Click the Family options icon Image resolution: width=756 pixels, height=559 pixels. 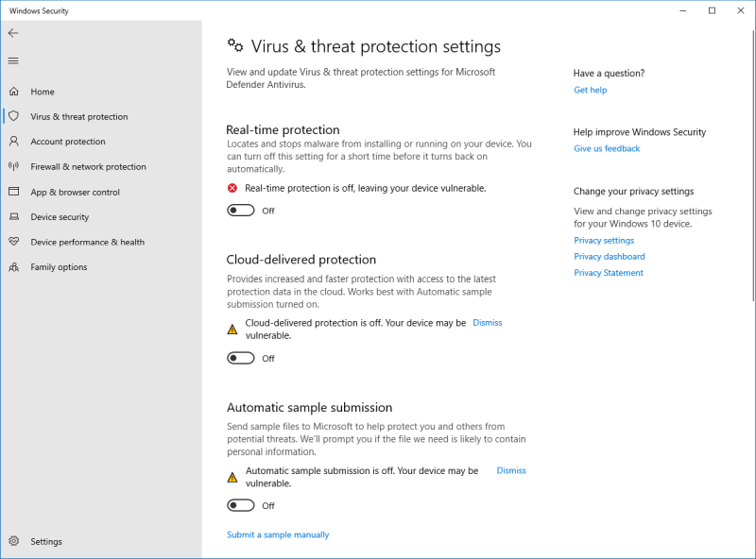tap(13, 267)
